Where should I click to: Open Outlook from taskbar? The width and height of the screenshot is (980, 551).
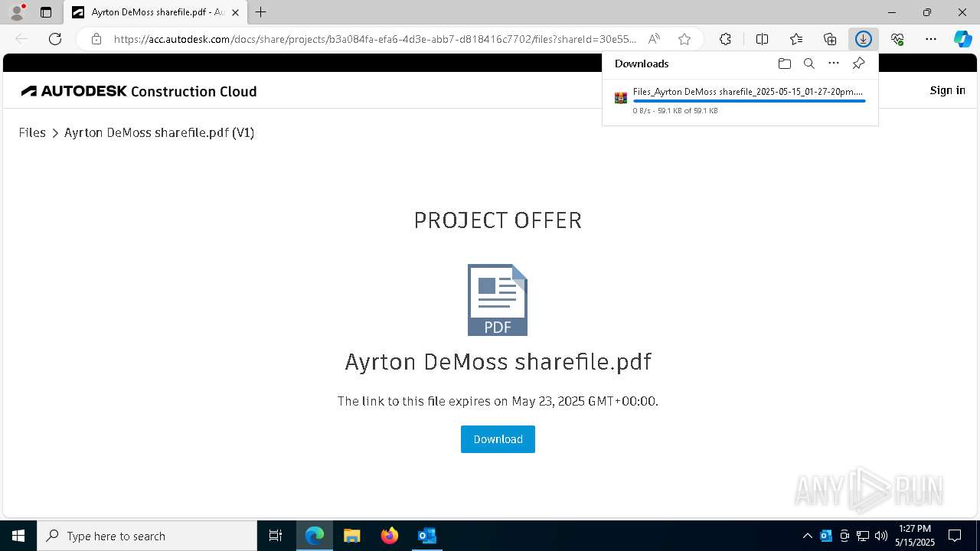pos(427,536)
